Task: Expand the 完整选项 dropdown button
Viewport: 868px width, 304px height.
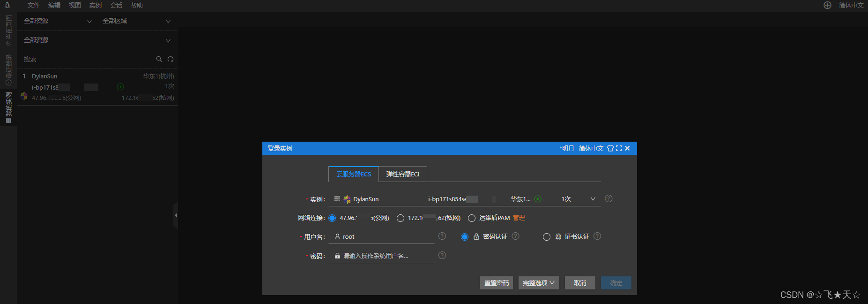Action: coord(539,283)
